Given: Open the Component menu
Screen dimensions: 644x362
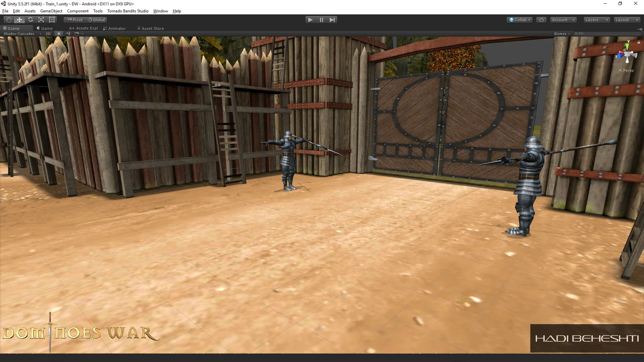Looking at the screenshot, I should pos(77,11).
